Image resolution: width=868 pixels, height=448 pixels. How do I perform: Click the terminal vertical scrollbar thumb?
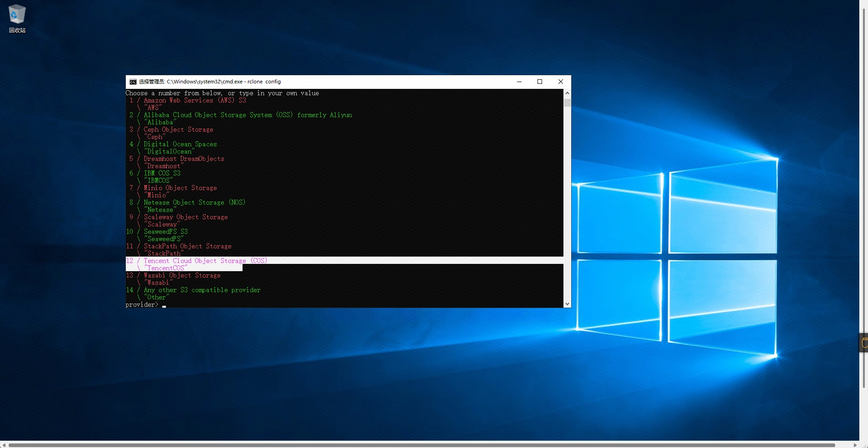pyautogui.click(x=567, y=102)
